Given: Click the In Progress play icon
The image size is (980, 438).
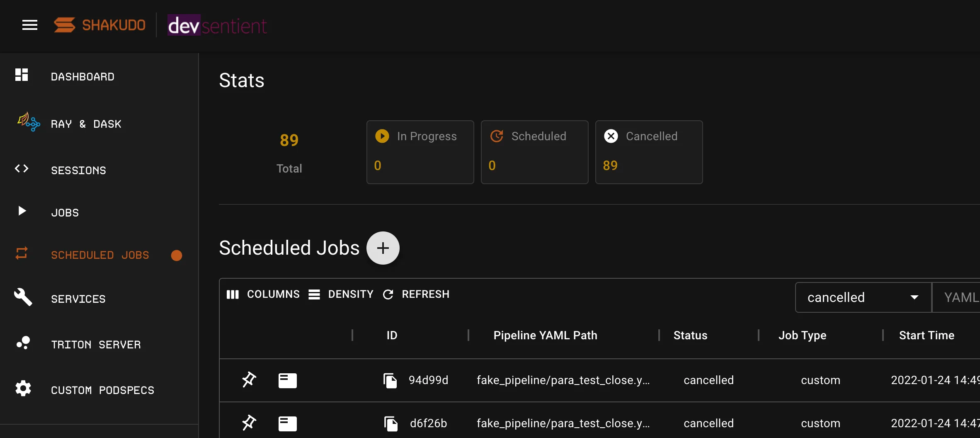Looking at the screenshot, I should [382, 136].
